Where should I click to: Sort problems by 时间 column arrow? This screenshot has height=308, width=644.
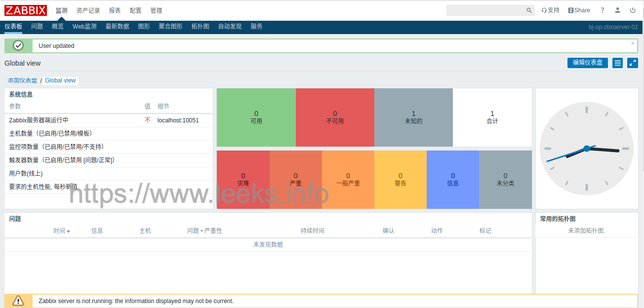(x=68, y=231)
